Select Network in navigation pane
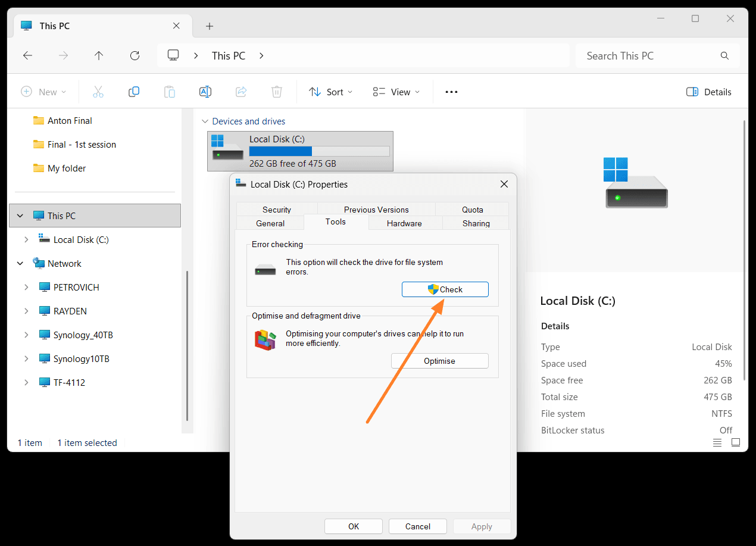Image resolution: width=756 pixels, height=546 pixels. pos(64,263)
